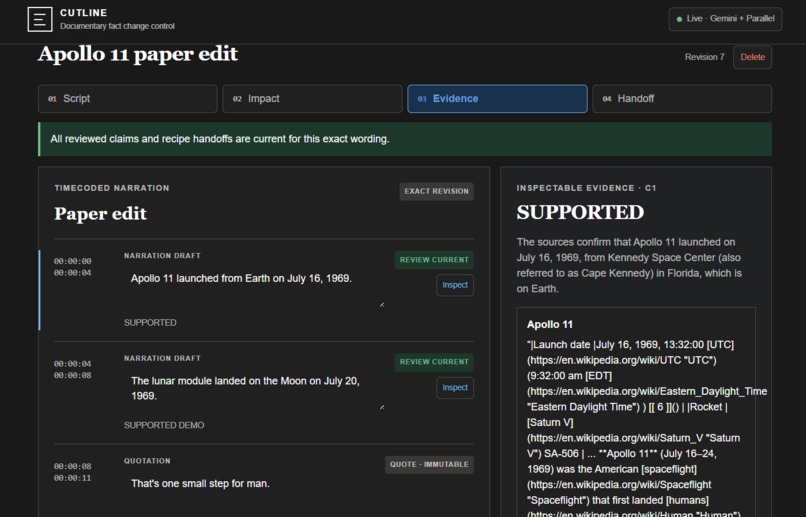Delete the Apollo 11 paper edit

752,57
